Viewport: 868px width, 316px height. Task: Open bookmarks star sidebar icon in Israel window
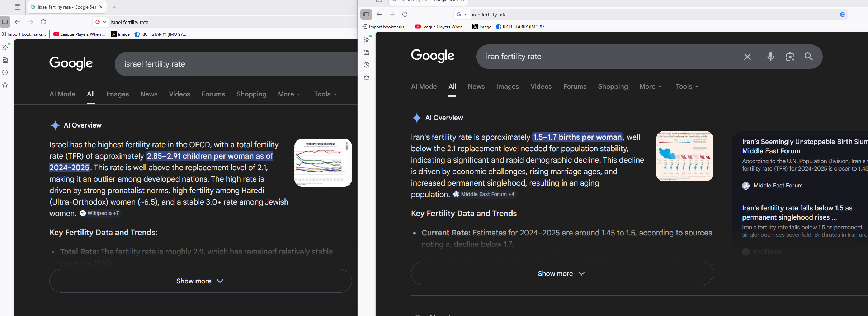[x=5, y=85]
